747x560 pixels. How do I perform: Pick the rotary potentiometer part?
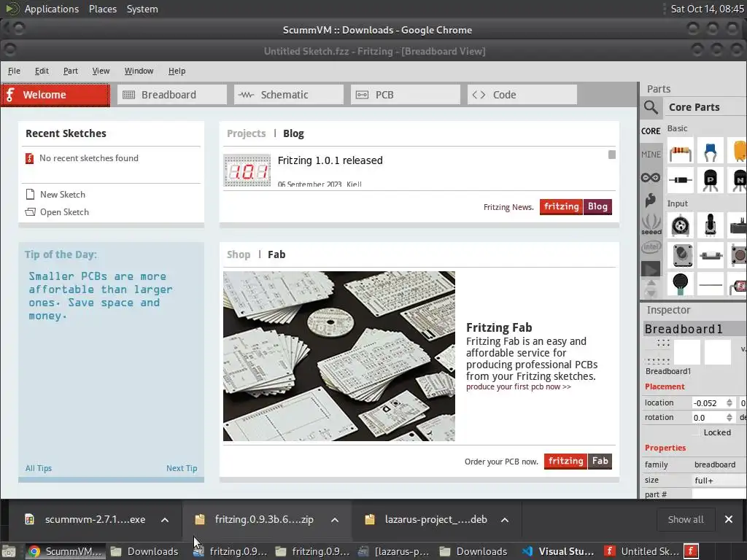(x=710, y=225)
